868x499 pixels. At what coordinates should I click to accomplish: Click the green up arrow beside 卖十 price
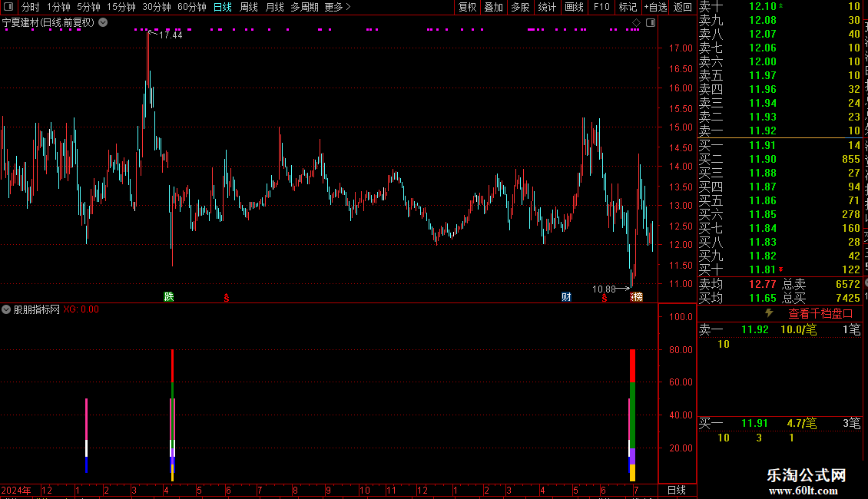pyautogui.click(x=781, y=5)
